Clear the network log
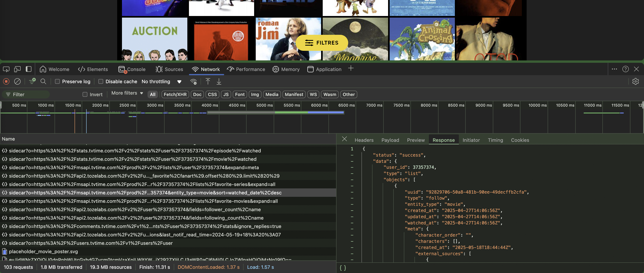 17,82
